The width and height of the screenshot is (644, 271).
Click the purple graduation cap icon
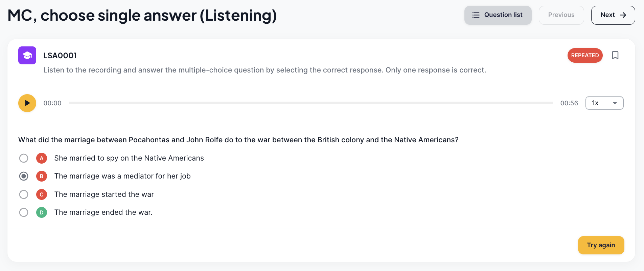coord(27,55)
